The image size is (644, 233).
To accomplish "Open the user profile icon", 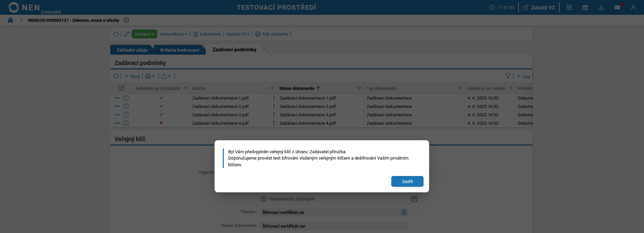I will tap(633, 7).
